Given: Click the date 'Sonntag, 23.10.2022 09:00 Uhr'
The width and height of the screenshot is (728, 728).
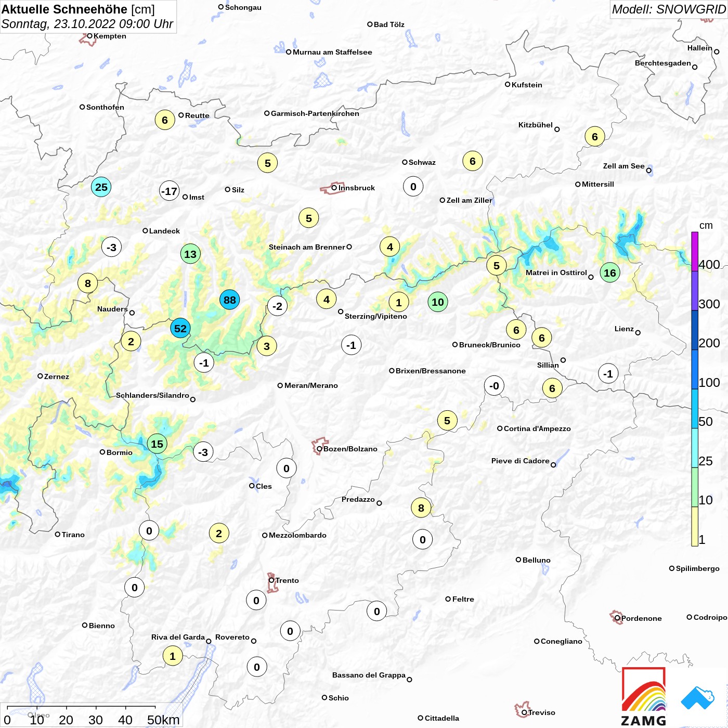Looking at the screenshot, I should click(87, 24).
